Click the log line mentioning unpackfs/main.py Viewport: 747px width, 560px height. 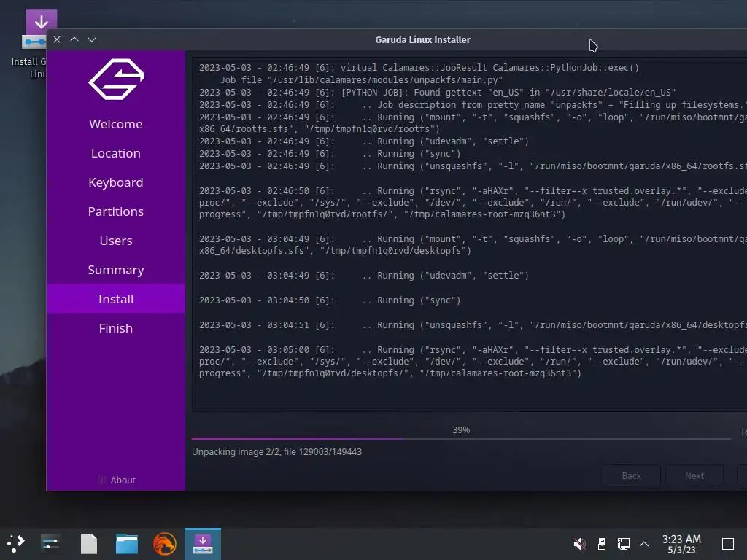[x=361, y=80]
